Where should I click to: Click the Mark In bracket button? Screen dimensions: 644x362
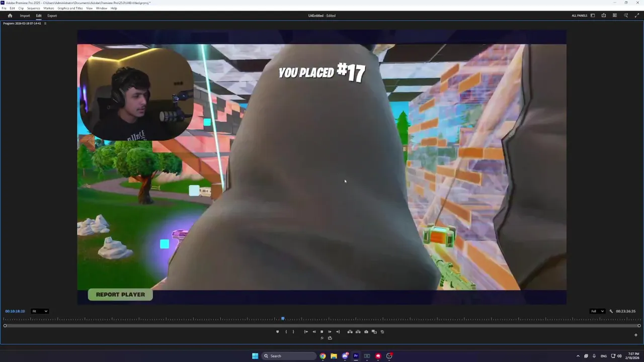(286, 332)
